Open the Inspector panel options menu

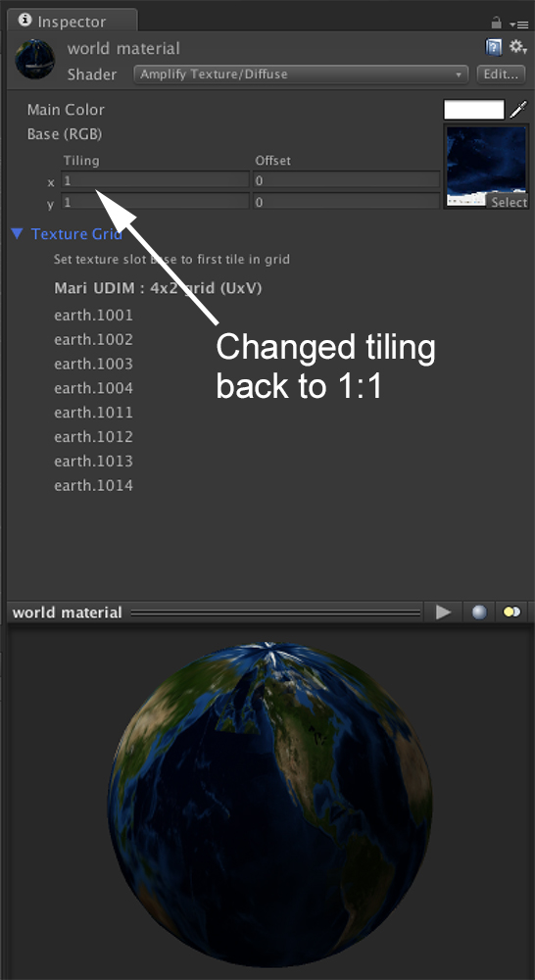tap(519, 24)
